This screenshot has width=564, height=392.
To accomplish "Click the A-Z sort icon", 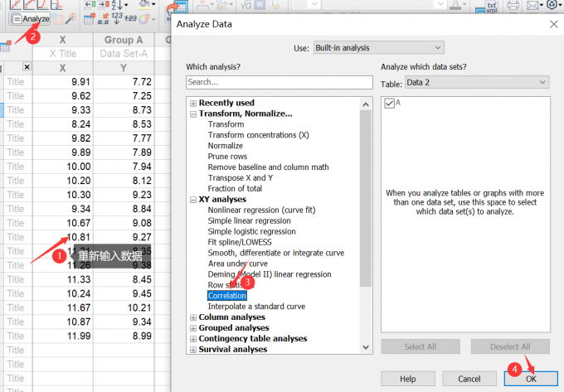I will (117, 5).
